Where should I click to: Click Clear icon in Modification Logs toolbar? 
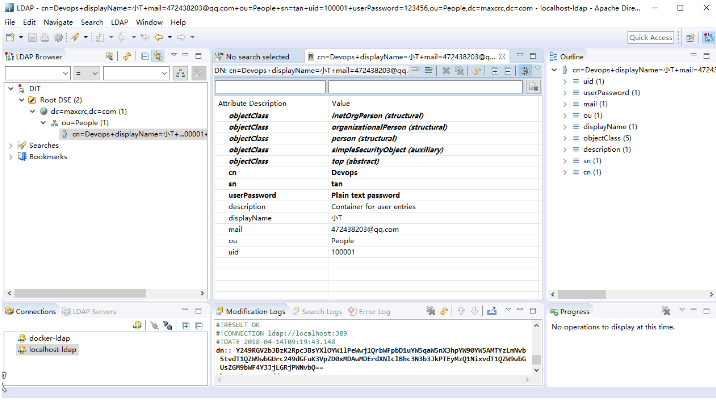click(x=431, y=311)
